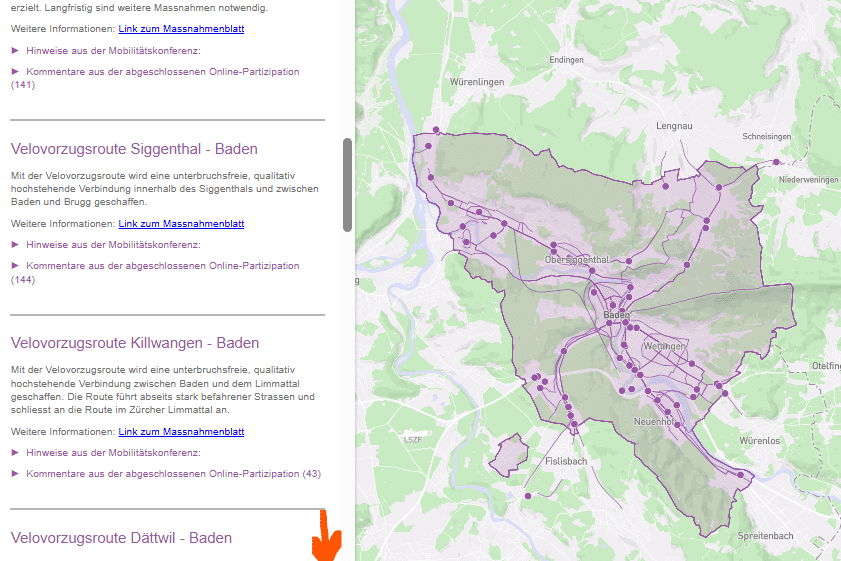Click the map marker just above the Fislisbach label

[574, 425]
